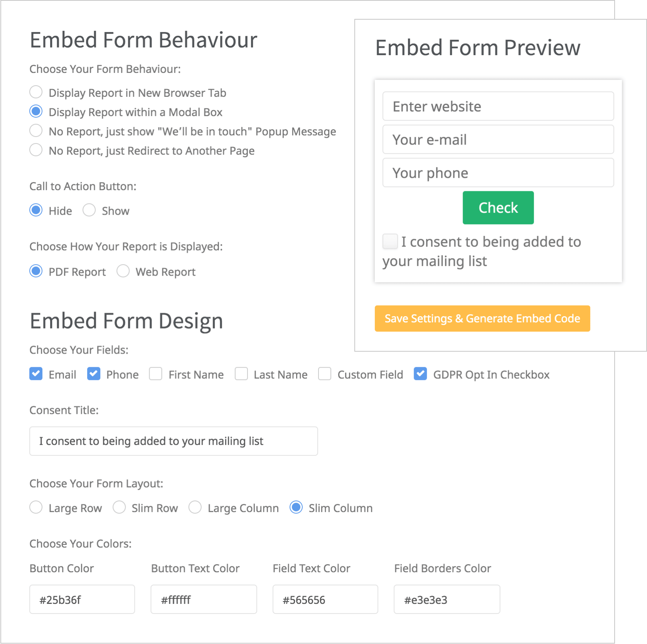Edit the Consent Title text

(x=173, y=441)
